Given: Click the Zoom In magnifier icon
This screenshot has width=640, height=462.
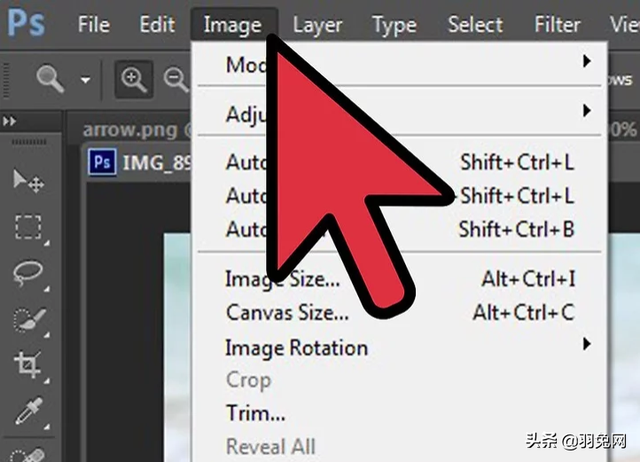Looking at the screenshot, I should tap(133, 77).
